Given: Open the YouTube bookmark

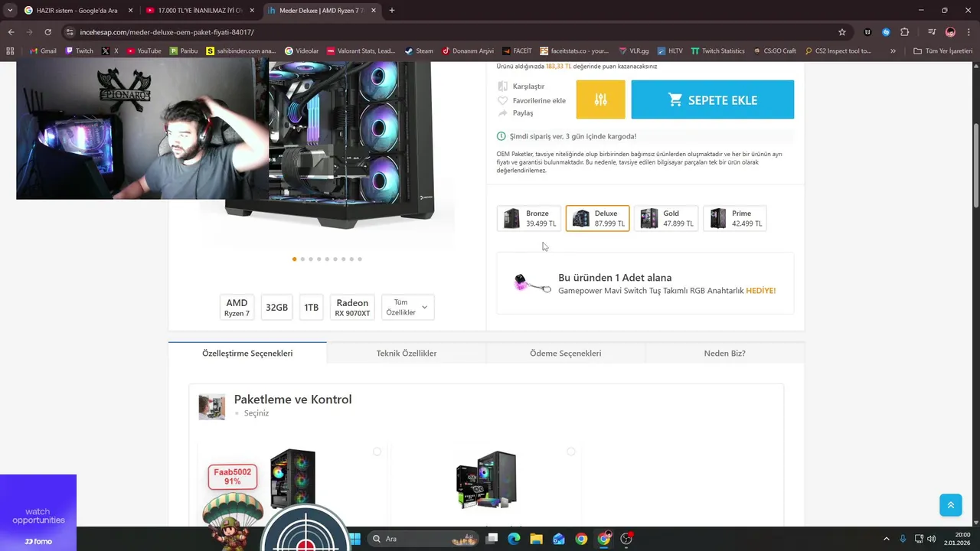Looking at the screenshot, I should 144,51.
